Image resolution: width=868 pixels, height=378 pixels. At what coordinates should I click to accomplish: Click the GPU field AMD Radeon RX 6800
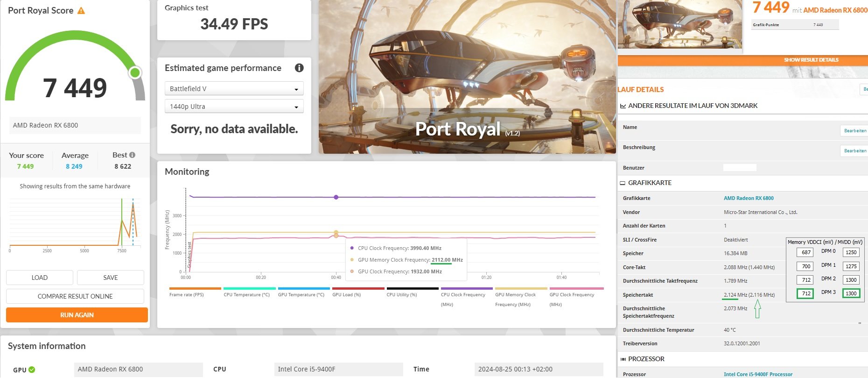[139, 369]
